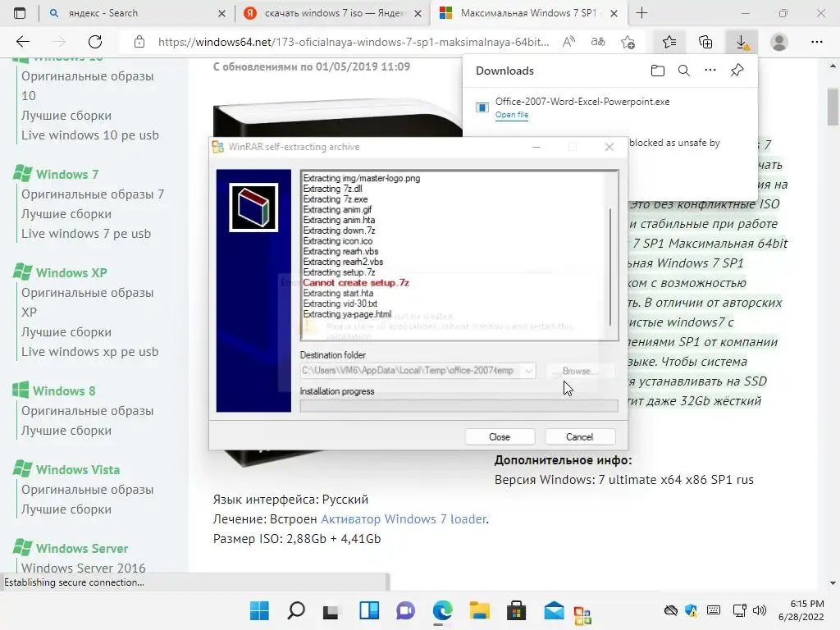The width and height of the screenshot is (840, 630).
Task: Open Windows 7 sidebar category
Action: pyautogui.click(x=67, y=174)
